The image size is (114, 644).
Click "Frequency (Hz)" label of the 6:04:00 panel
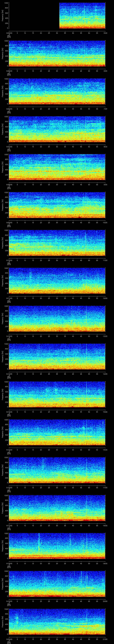pyautogui.click(x=3, y=16)
